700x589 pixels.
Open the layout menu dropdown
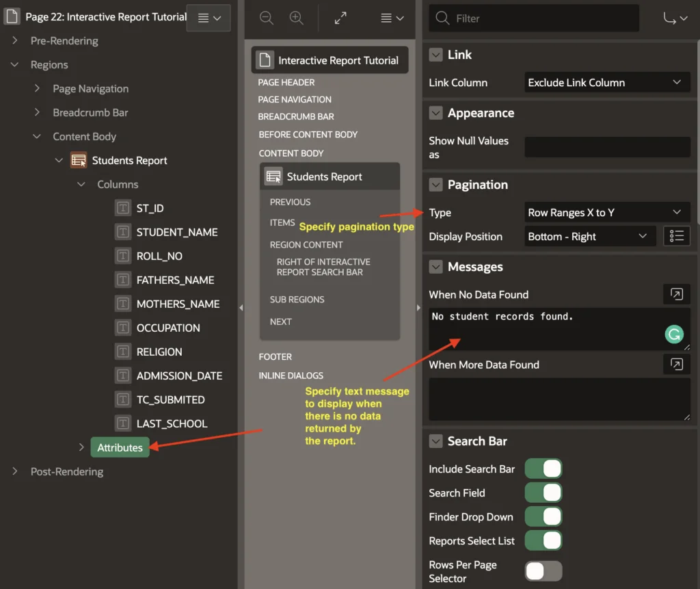pyautogui.click(x=392, y=18)
